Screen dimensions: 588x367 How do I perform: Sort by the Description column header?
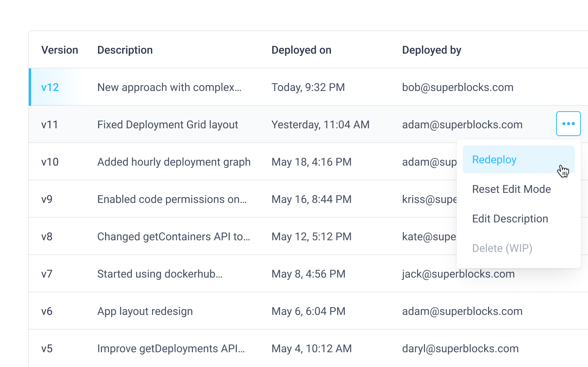(125, 50)
